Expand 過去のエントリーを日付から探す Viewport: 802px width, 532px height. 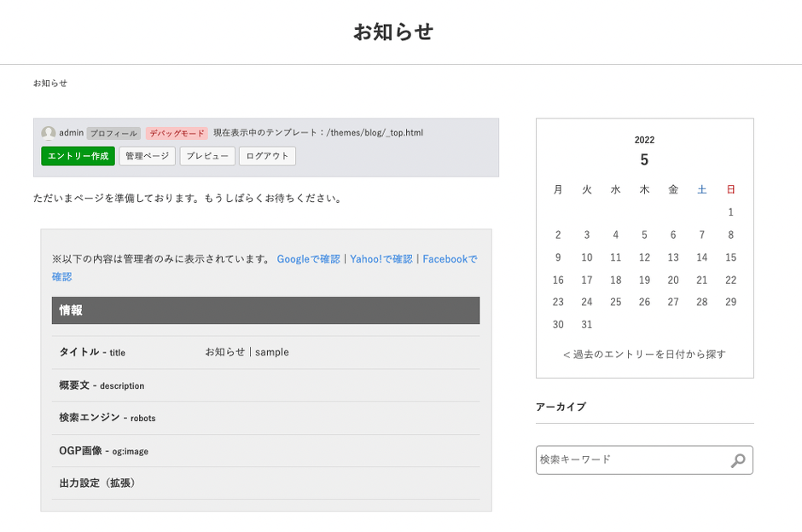pyautogui.click(x=644, y=355)
